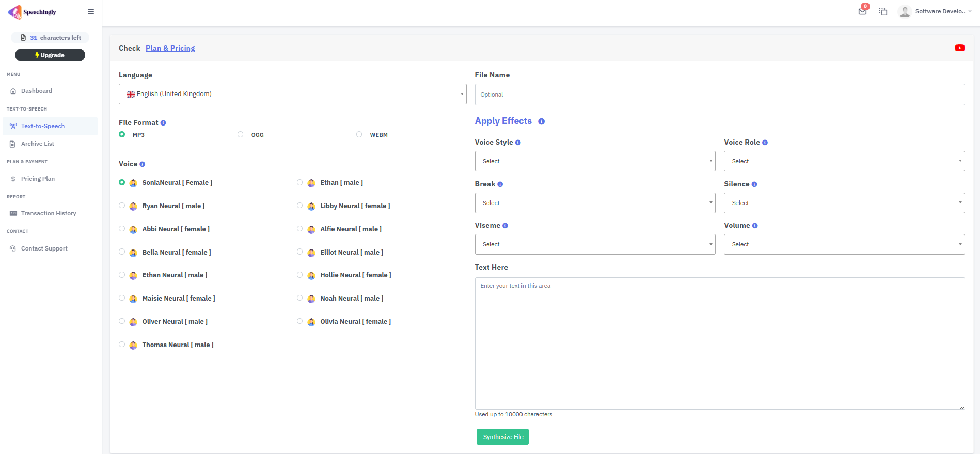
Task: Click the Pricing Plan dollar icon
Action: point(13,179)
